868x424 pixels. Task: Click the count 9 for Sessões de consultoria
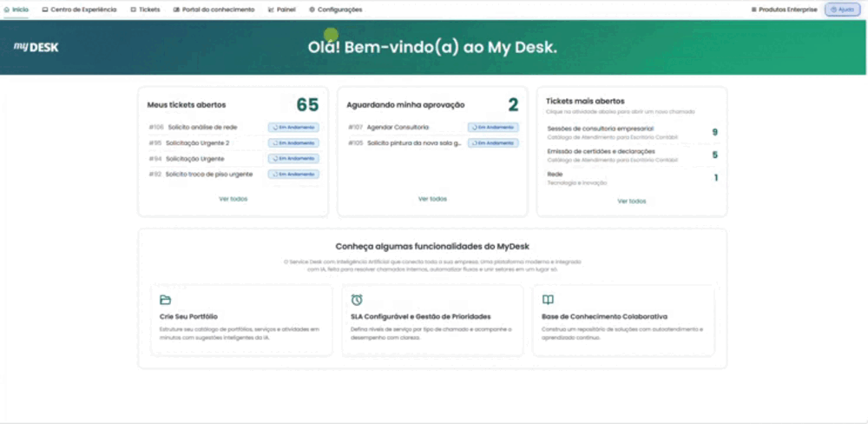click(x=714, y=132)
